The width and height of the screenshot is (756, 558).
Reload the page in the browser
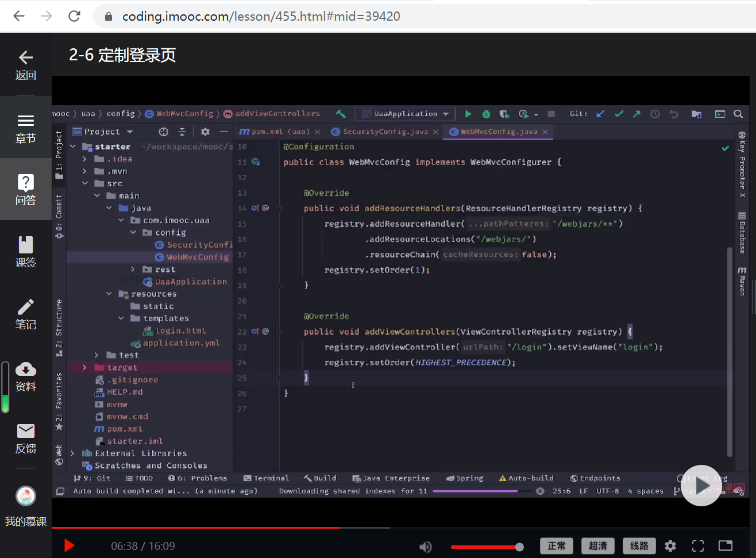pyautogui.click(x=74, y=16)
